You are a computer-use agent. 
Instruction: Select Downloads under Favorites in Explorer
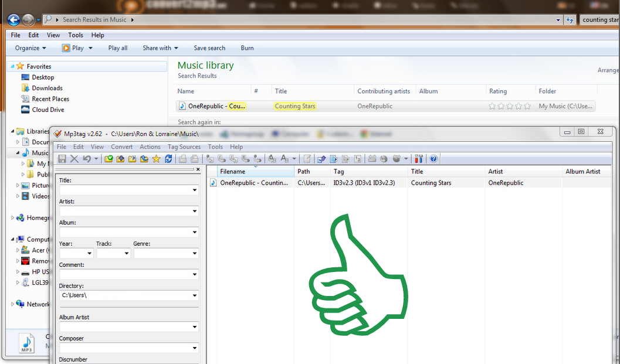click(42, 88)
